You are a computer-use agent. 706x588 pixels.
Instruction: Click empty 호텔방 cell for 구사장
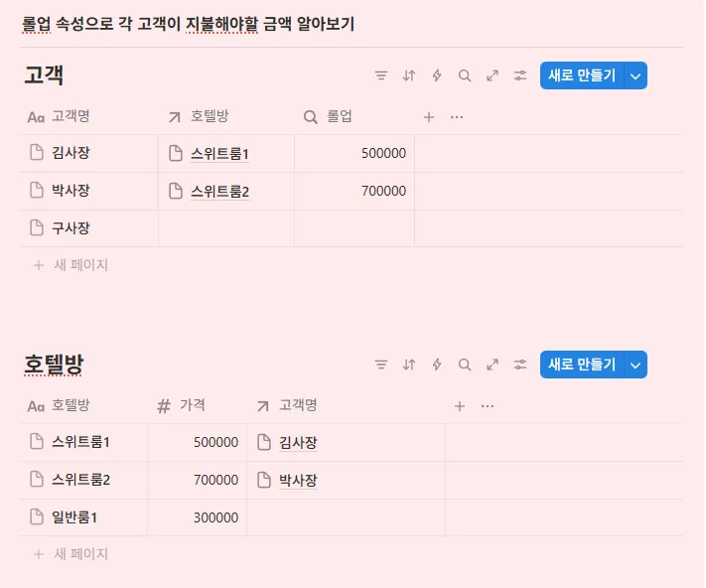(x=226, y=228)
